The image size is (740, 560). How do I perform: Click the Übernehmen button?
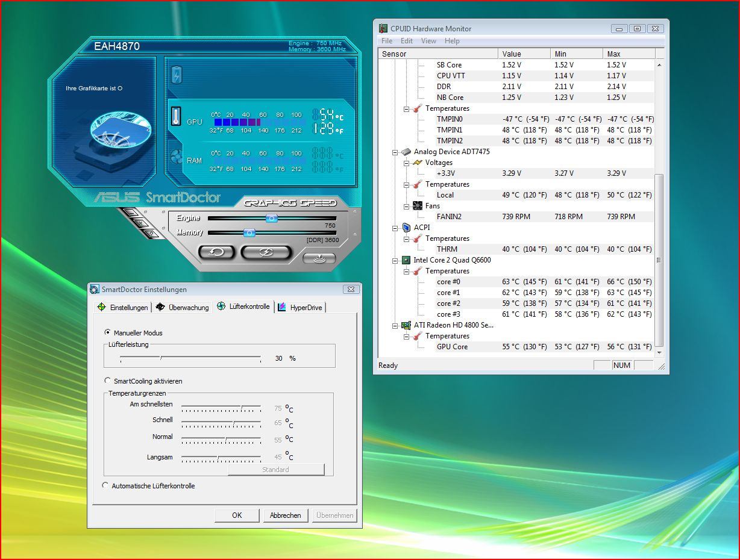point(334,515)
